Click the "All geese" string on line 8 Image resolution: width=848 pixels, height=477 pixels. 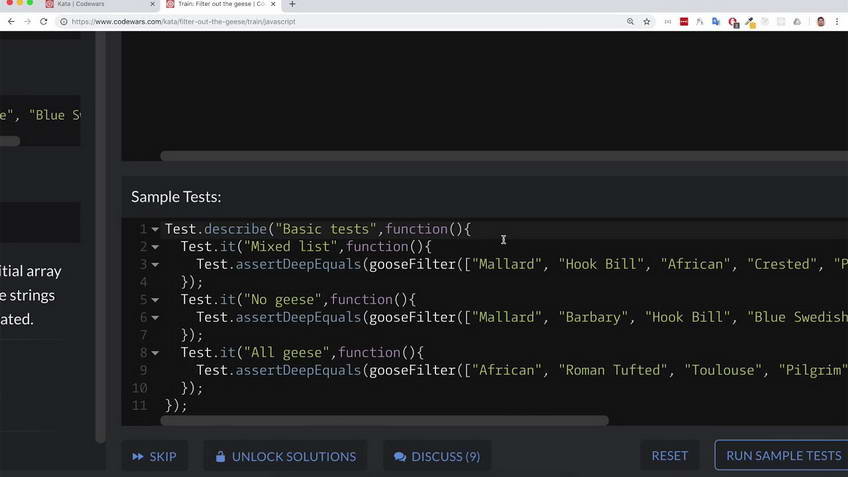[287, 353]
